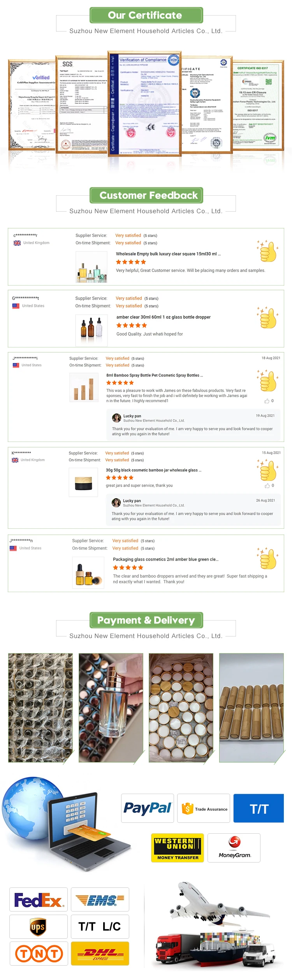This screenshot has height=980, width=292.
Task: Open the 30g 50g black bamboo jar link
Action: click(x=153, y=470)
